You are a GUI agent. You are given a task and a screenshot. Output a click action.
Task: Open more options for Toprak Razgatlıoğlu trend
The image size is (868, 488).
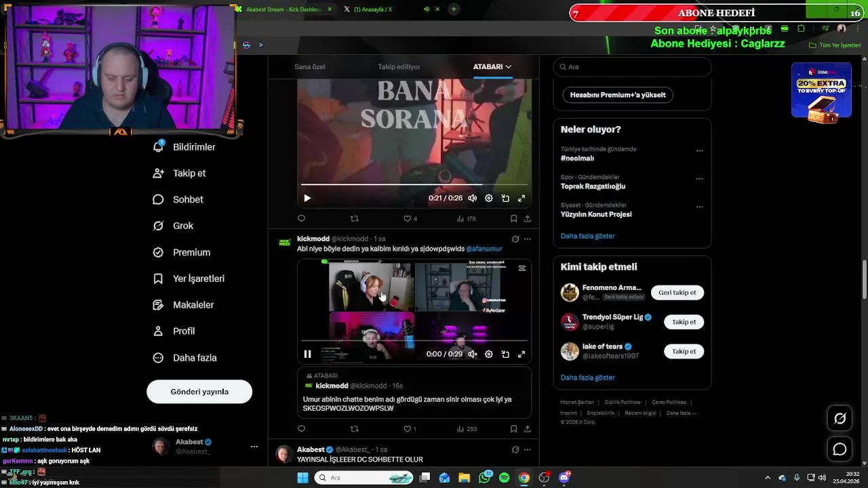pyautogui.click(x=699, y=179)
